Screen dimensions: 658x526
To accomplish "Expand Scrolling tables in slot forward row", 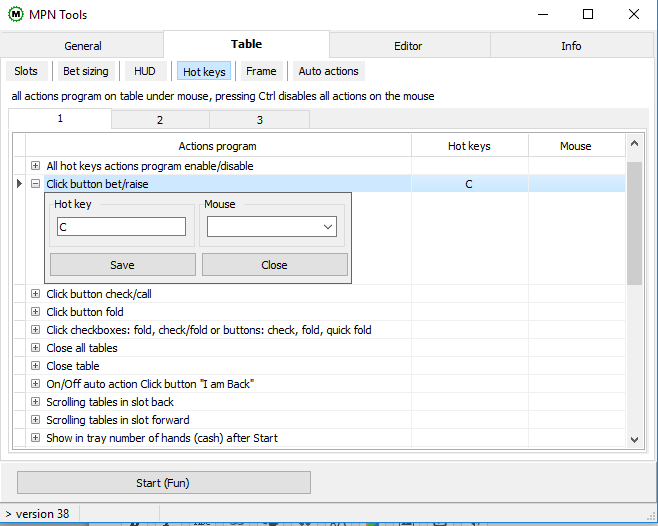I will pyautogui.click(x=36, y=420).
